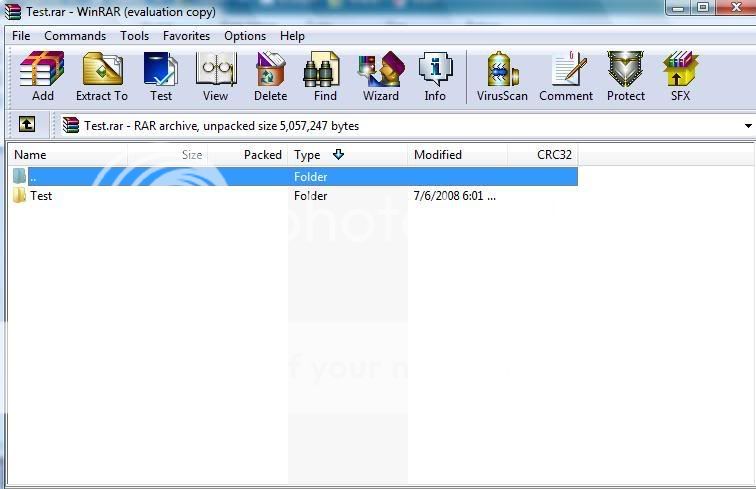
Task: Click the WinRAR title bar books icon
Action: point(13,11)
